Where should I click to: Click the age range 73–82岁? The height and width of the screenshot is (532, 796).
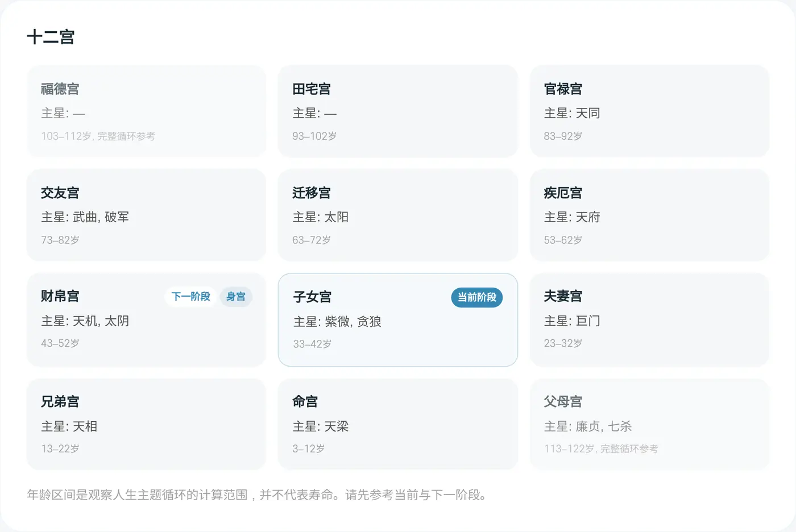(x=60, y=240)
